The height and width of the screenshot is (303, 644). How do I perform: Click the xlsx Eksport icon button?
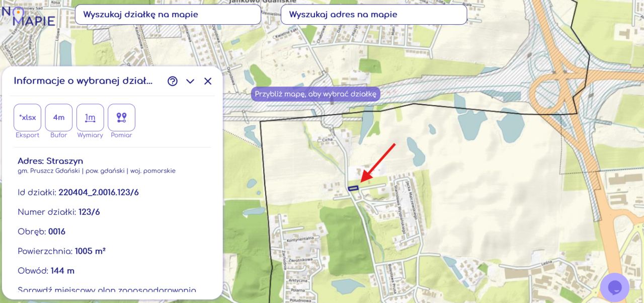point(27,117)
